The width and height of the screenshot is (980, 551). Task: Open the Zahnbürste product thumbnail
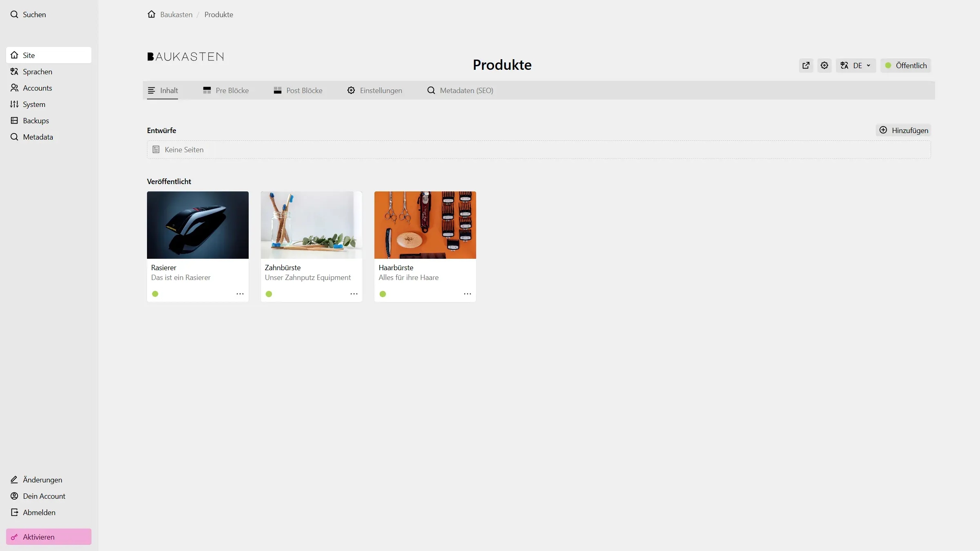pyautogui.click(x=311, y=225)
